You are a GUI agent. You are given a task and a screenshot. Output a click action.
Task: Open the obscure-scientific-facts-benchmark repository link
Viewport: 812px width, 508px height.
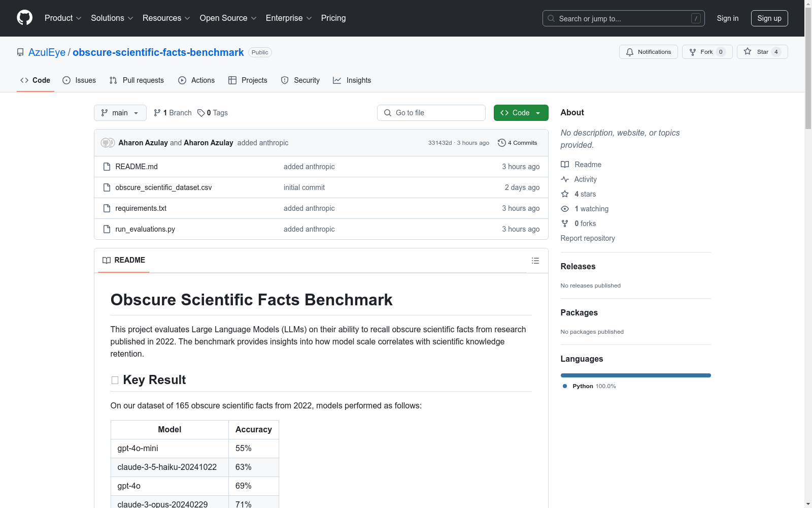pyautogui.click(x=158, y=52)
